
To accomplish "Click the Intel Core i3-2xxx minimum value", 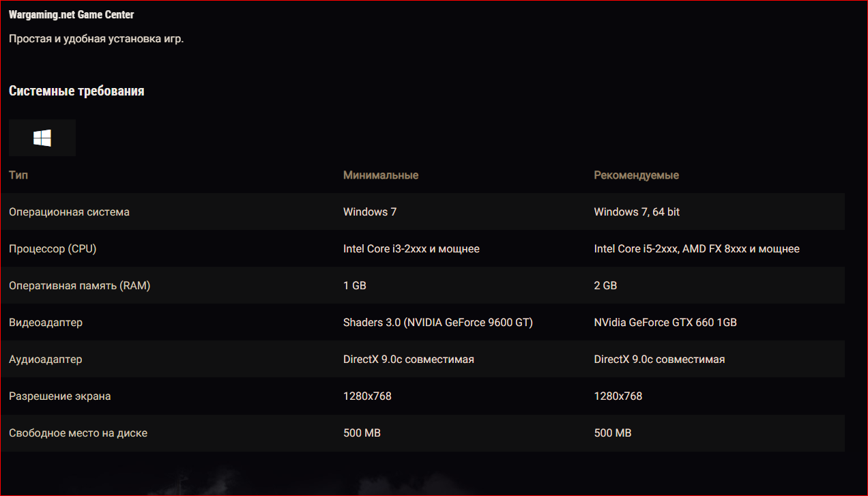I will (x=411, y=249).
